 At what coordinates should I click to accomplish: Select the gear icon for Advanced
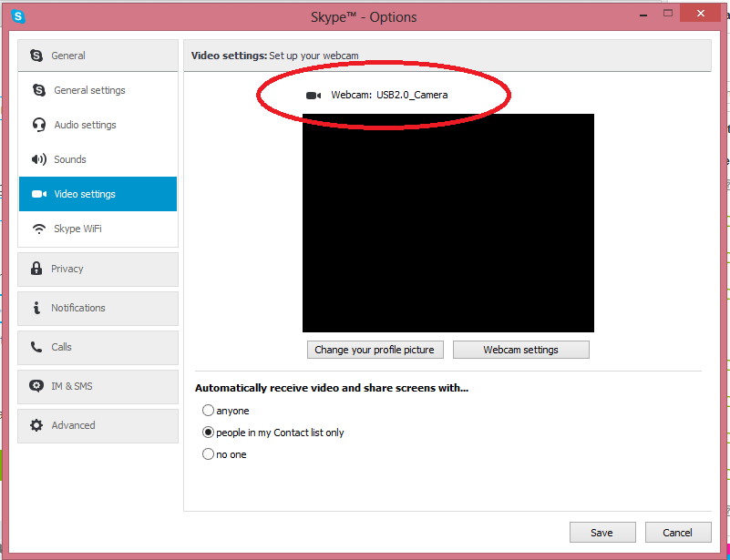[x=38, y=425]
